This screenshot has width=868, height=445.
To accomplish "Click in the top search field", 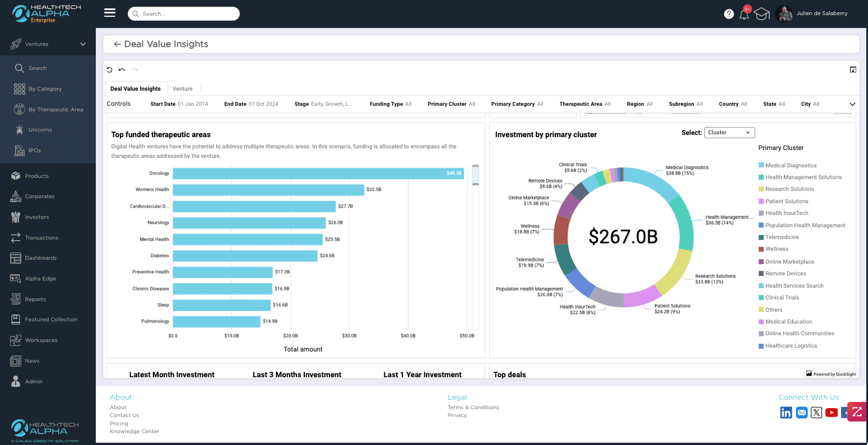I will click(184, 14).
